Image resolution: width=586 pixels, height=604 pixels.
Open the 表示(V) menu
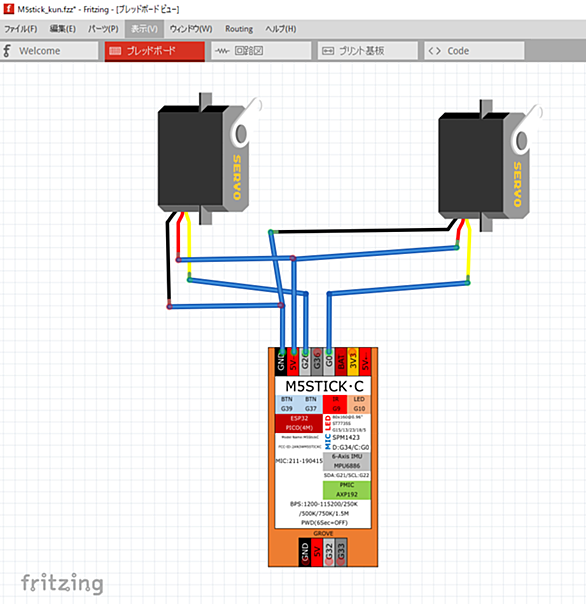[144, 29]
